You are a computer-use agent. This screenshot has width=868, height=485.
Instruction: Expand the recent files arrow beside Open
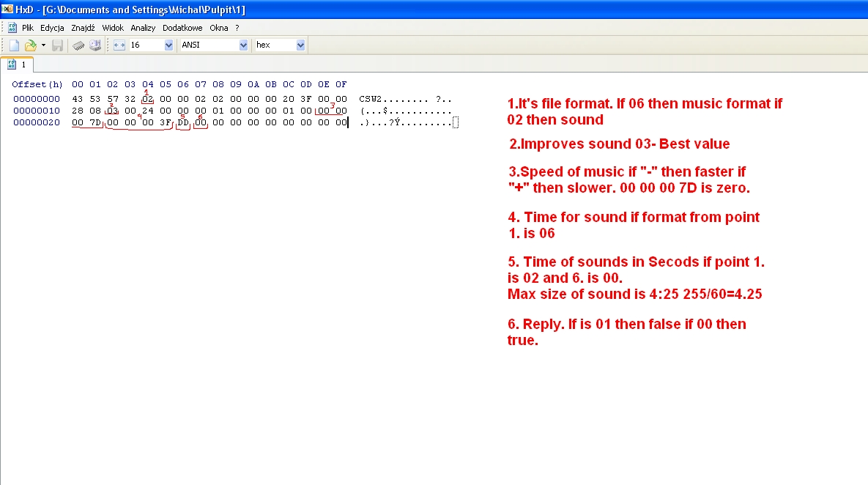[43, 45]
